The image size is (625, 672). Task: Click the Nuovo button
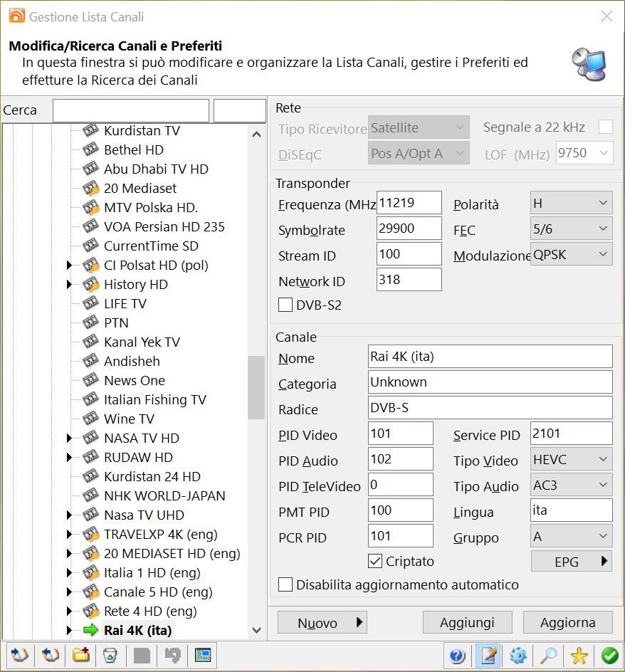[x=322, y=622]
